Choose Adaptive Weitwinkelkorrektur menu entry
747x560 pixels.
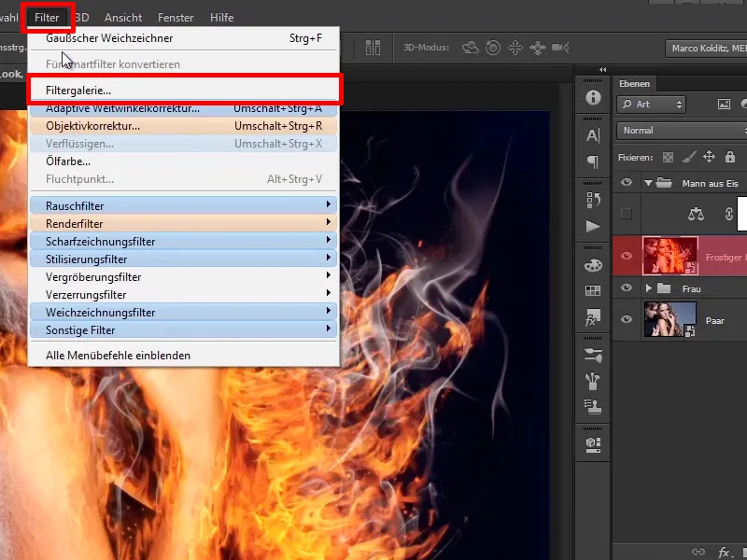(183, 108)
